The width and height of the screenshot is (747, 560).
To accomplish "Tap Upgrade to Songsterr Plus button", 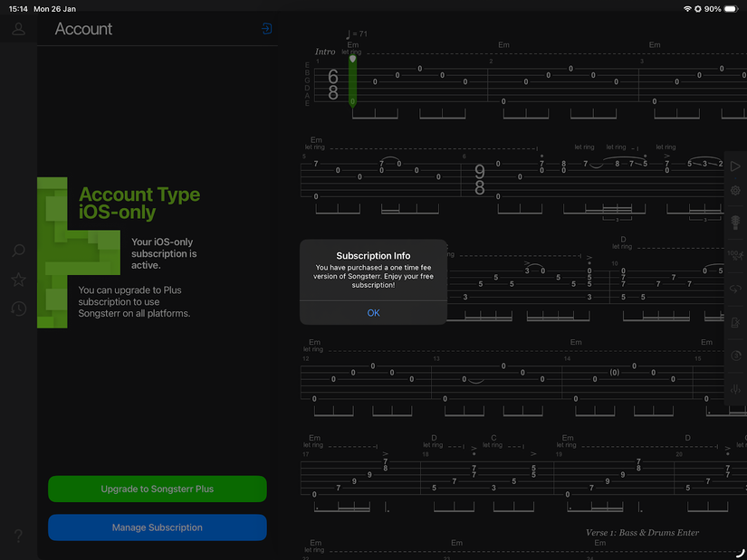I will coord(157,489).
